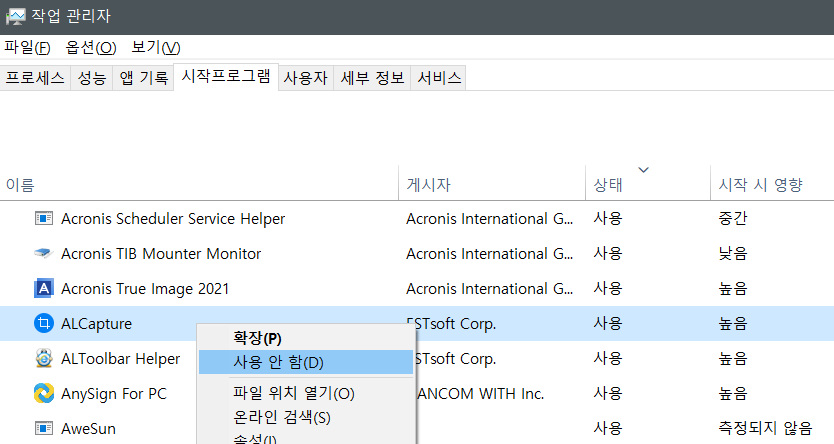Click the Task Manager title bar icon
834x444 pixels.
[x=15, y=16]
